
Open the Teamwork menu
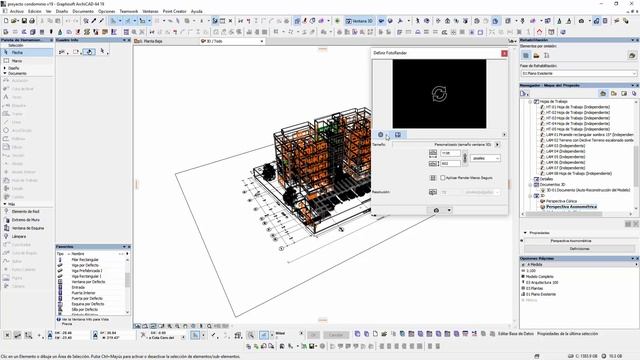[129, 11]
